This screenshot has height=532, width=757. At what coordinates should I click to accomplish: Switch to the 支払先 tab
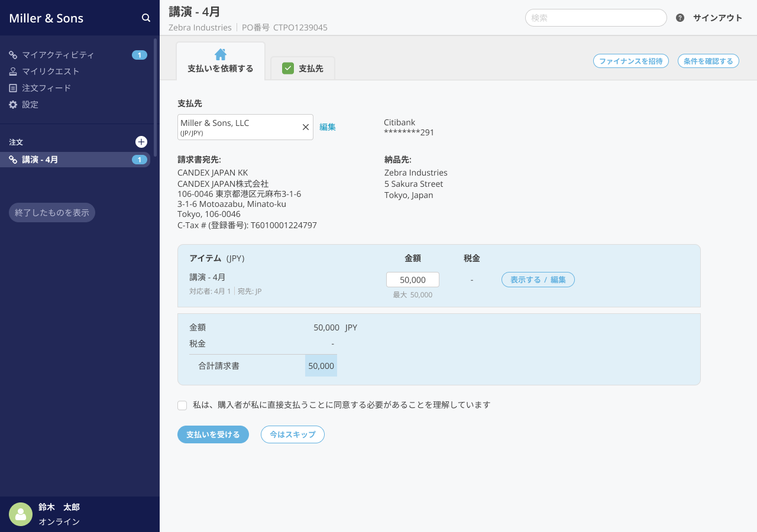[303, 69]
